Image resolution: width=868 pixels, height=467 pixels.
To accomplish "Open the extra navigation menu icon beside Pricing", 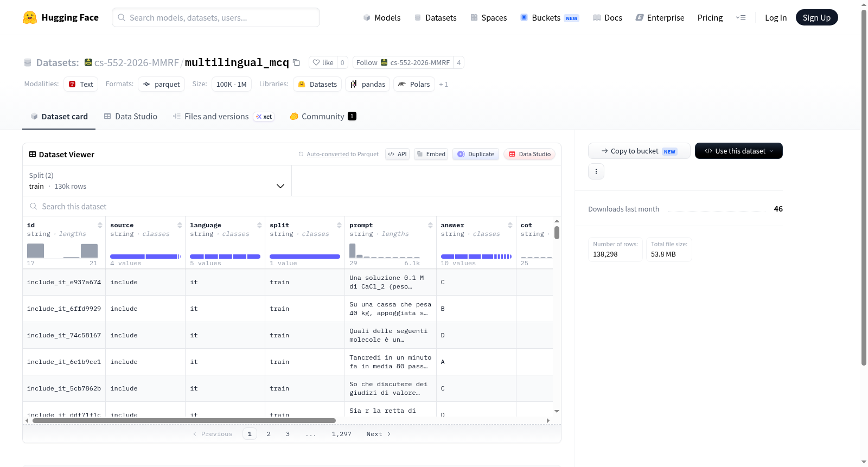I will [x=741, y=17].
